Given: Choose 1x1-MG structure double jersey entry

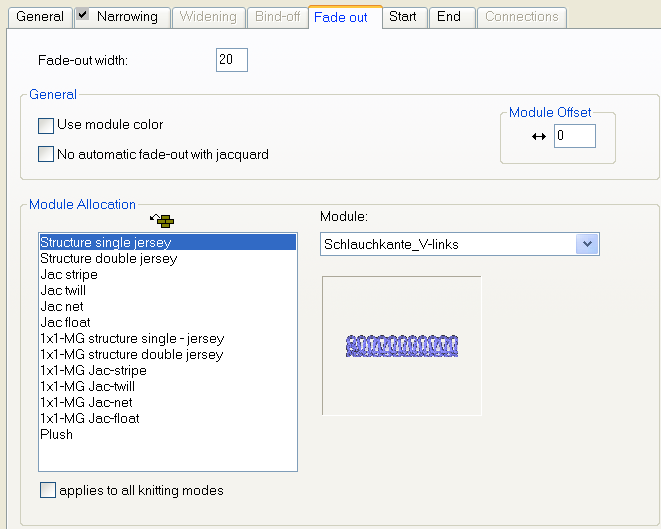Looking at the screenshot, I should (132, 354).
